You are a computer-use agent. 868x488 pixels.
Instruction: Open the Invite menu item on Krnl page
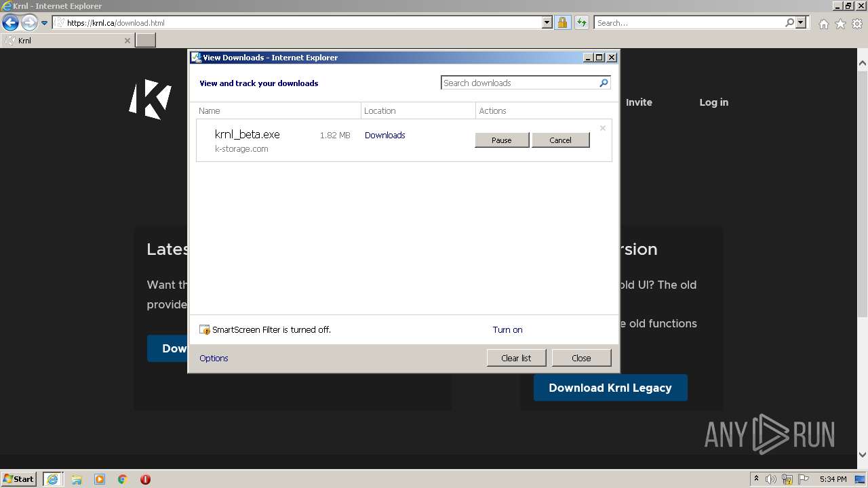click(x=639, y=102)
